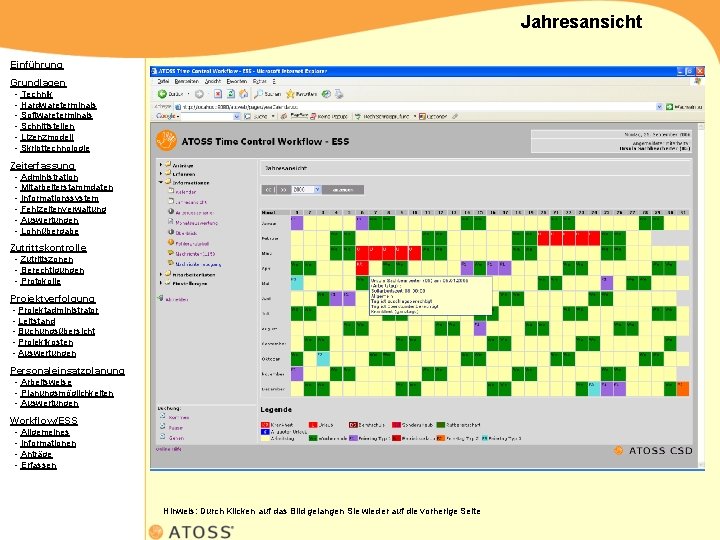Open the Planungsmöglichkeiten link
This screenshot has height=540, width=720.
point(67,393)
